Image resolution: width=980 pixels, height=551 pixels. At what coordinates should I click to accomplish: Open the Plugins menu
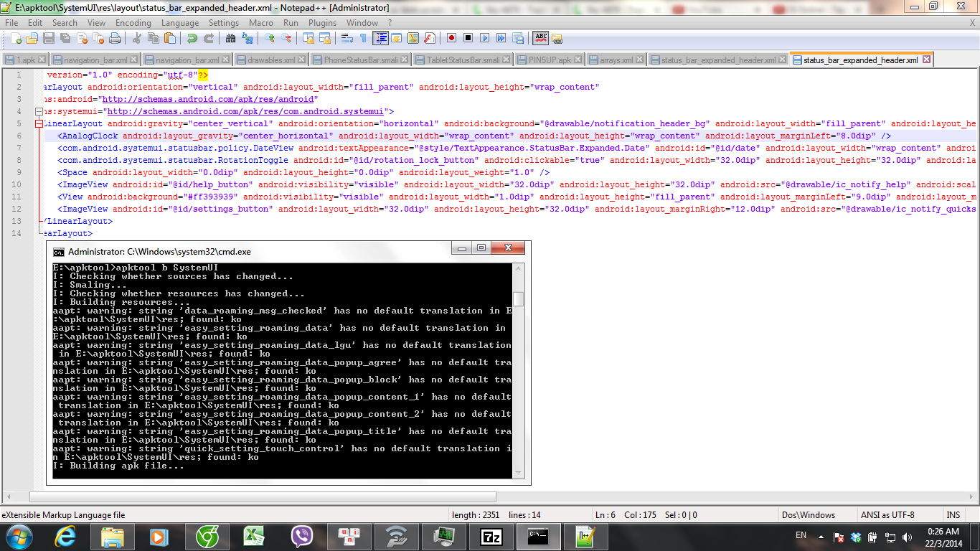[x=323, y=23]
